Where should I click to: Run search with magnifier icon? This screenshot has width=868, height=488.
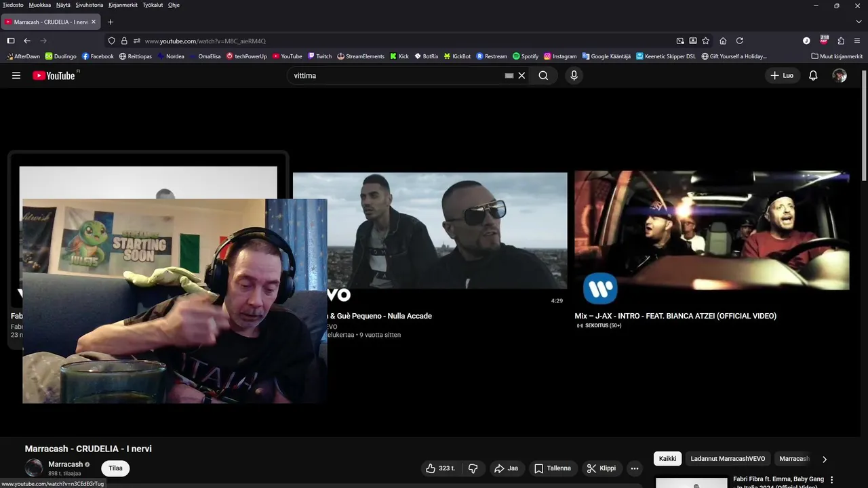coord(543,75)
